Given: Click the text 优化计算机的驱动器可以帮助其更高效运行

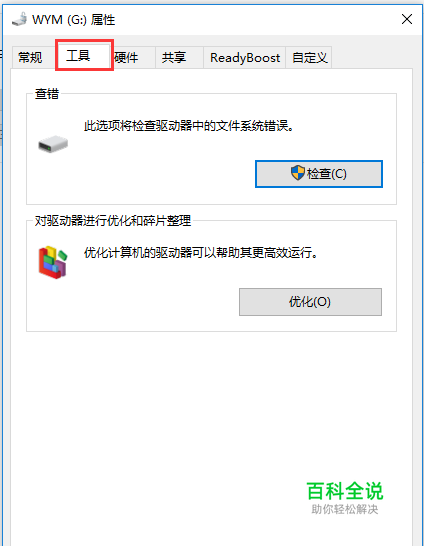Looking at the screenshot, I should [201, 253].
